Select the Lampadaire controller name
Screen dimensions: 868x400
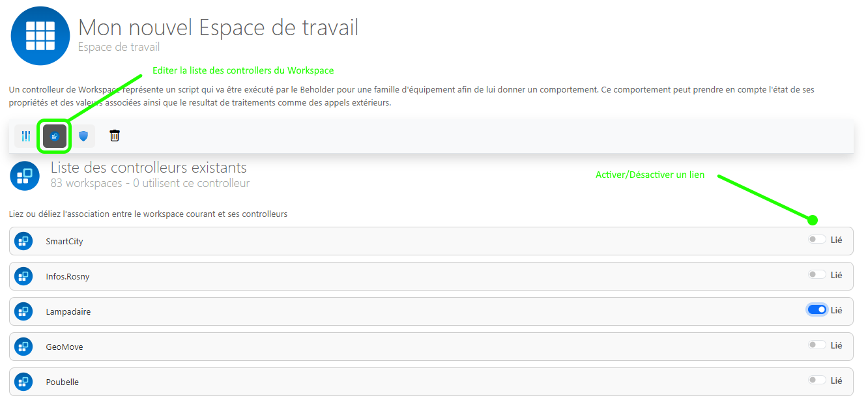coord(68,312)
